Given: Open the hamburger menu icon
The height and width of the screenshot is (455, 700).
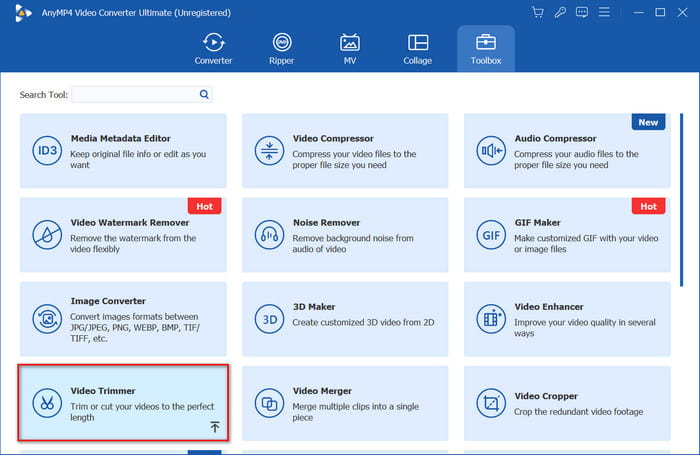Looking at the screenshot, I should (x=604, y=12).
